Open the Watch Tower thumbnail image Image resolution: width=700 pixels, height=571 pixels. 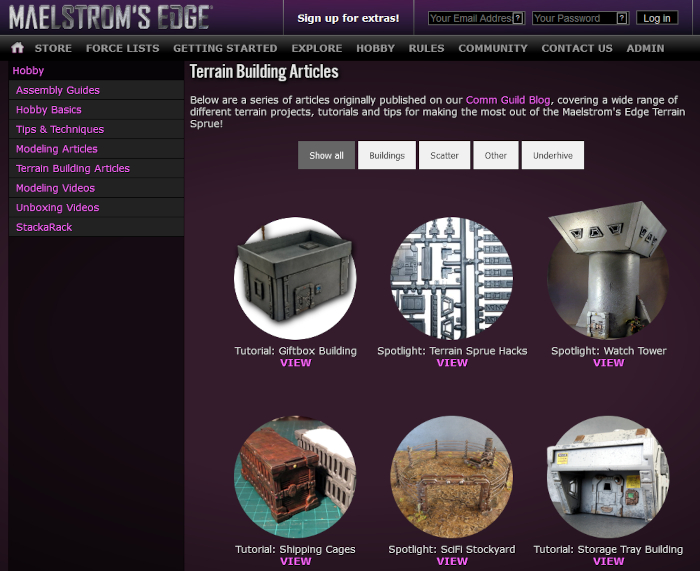(608, 271)
